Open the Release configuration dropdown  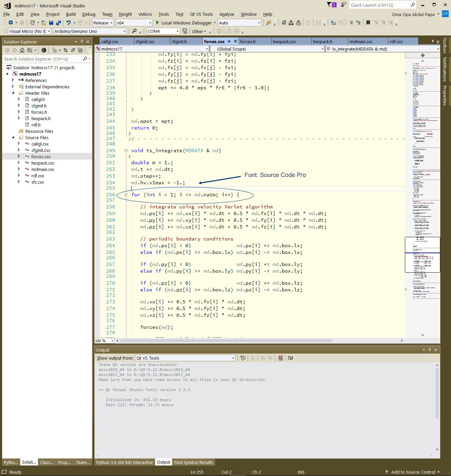click(x=103, y=23)
